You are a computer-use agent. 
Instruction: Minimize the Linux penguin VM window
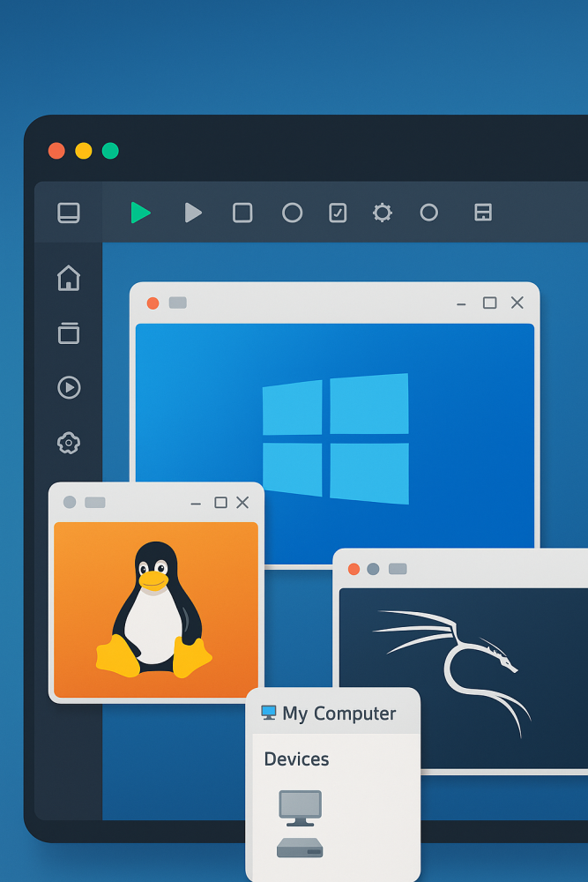click(x=196, y=504)
